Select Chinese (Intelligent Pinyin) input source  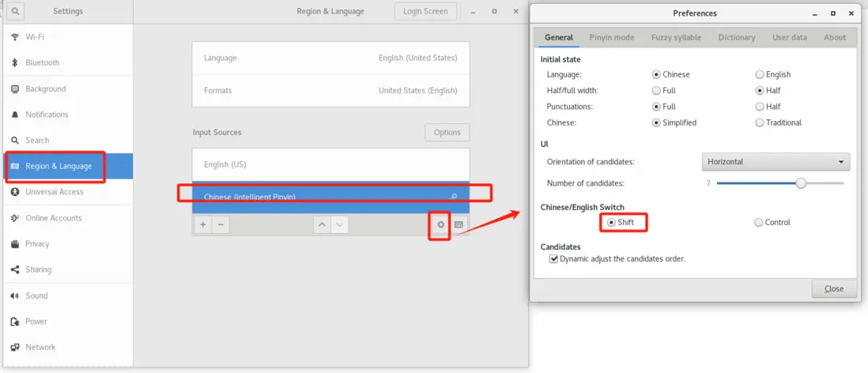pyautogui.click(x=330, y=197)
